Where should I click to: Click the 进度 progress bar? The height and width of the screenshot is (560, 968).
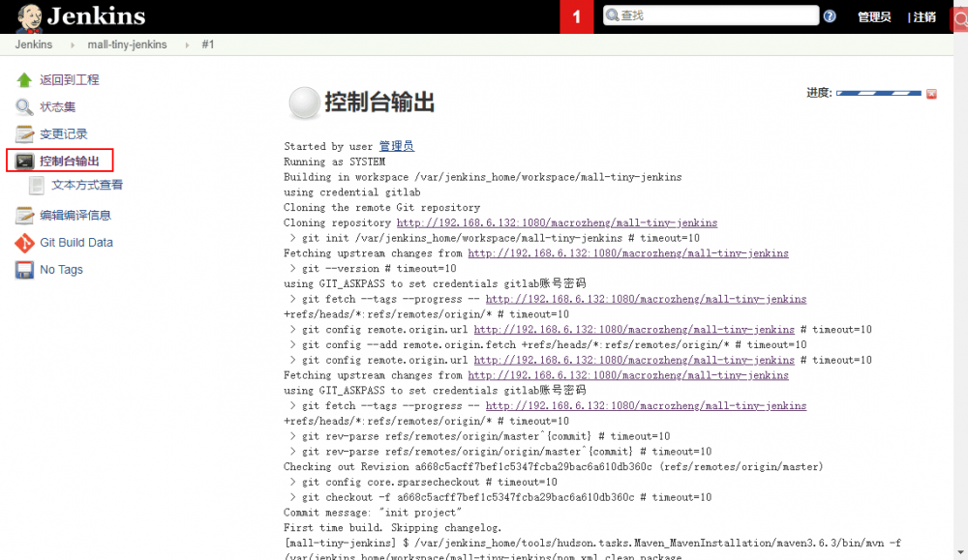click(x=878, y=92)
